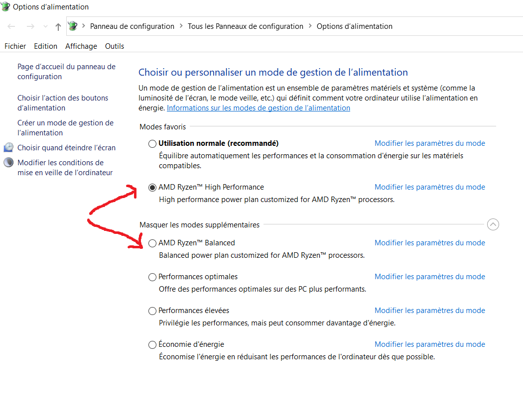The width and height of the screenshot is (523, 420).
Task: Go up one folder level arrow
Action: (58, 27)
